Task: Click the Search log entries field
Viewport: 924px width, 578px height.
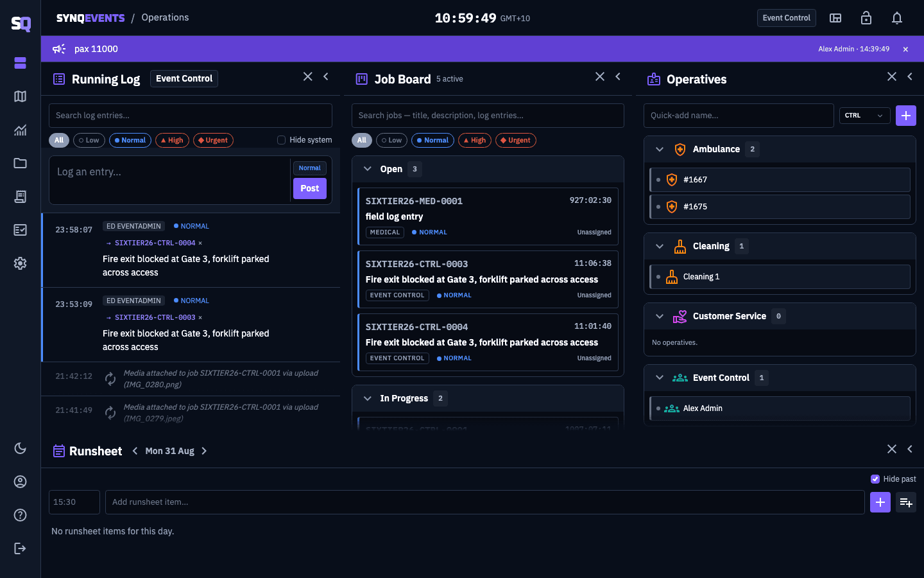Action: coord(191,116)
